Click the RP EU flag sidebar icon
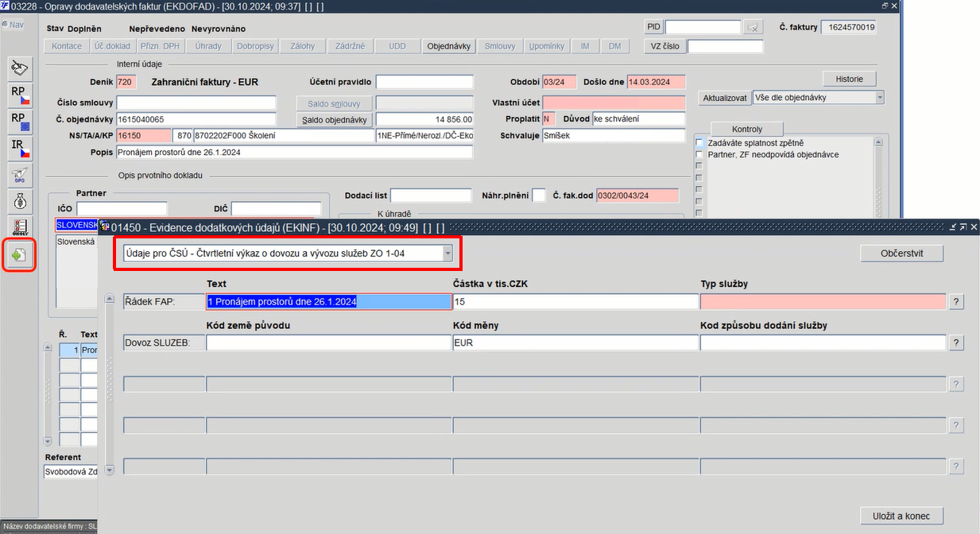980x534 pixels. [x=20, y=122]
